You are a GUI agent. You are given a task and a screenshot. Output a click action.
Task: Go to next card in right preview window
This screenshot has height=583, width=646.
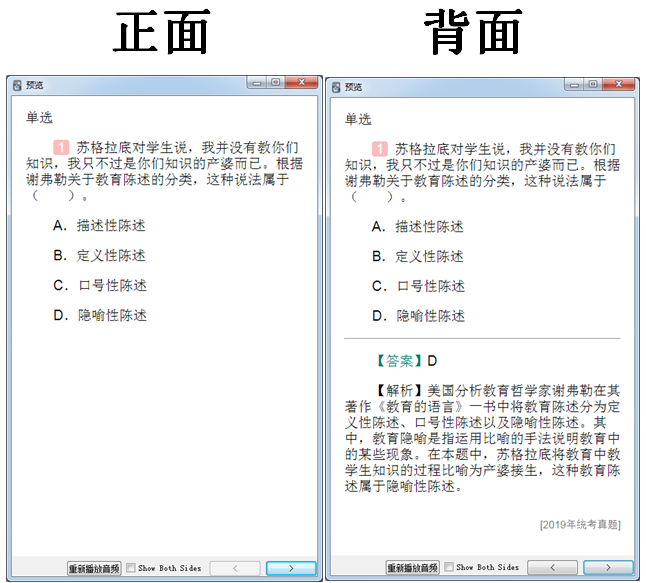[x=608, y=567]
